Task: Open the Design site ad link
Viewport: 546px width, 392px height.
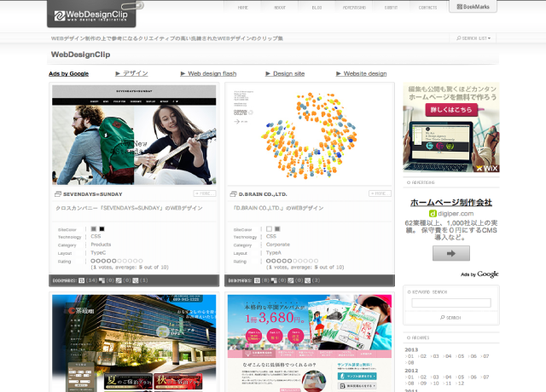Action: (x=285, y=74)
